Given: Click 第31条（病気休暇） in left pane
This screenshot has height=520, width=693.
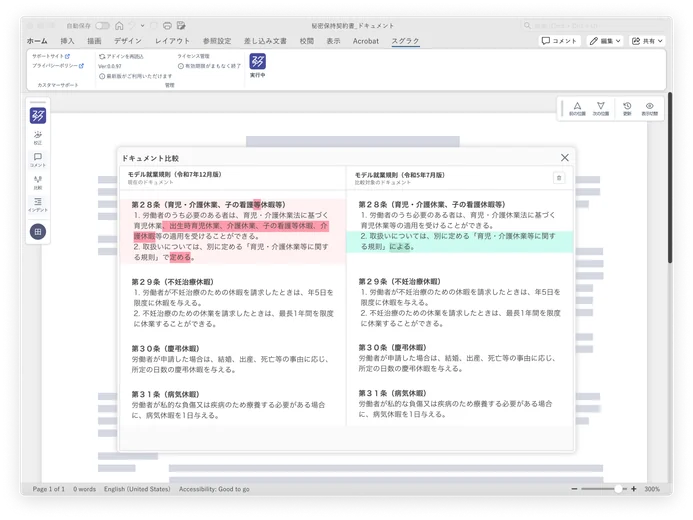Looking at the screenshot, I should pyautogui.click(x=165, y=394).
